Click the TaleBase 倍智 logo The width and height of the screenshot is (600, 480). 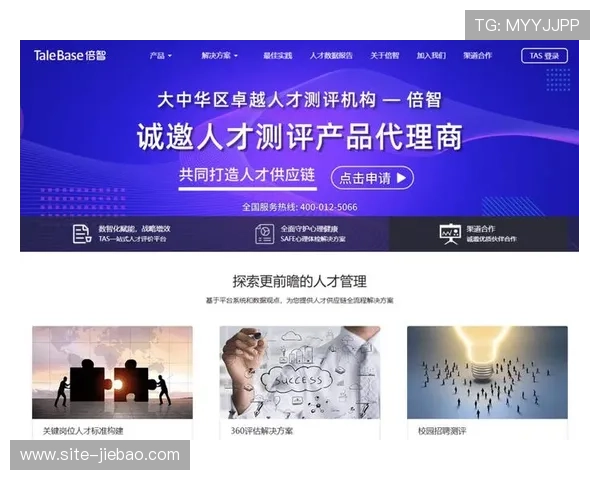[x=70, y=56]
